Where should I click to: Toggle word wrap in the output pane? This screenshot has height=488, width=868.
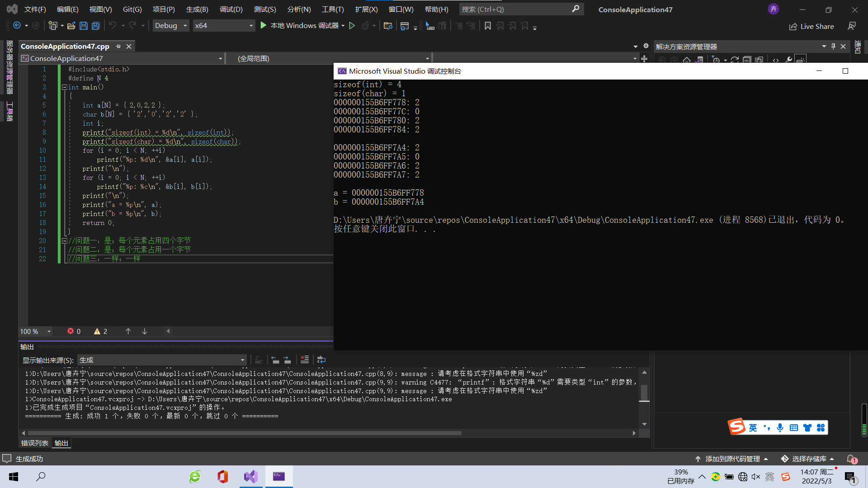pos(321,360)
